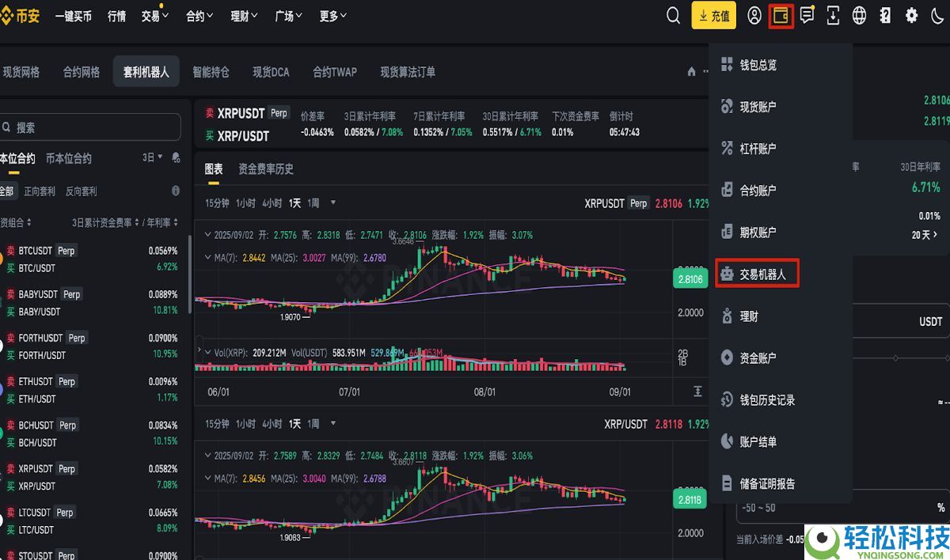950x560 pixels.
Task: Click the download app icon
Action: point(833,15)
